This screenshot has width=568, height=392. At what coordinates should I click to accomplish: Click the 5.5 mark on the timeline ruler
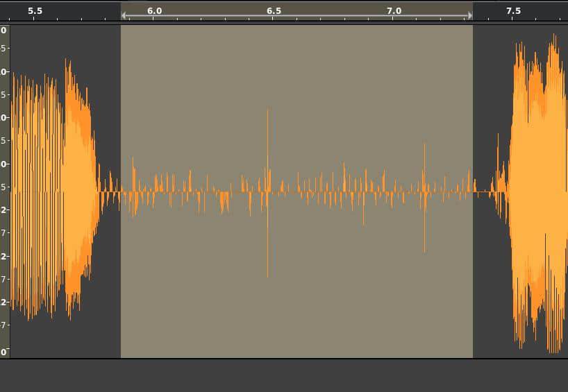click(35, 11)
